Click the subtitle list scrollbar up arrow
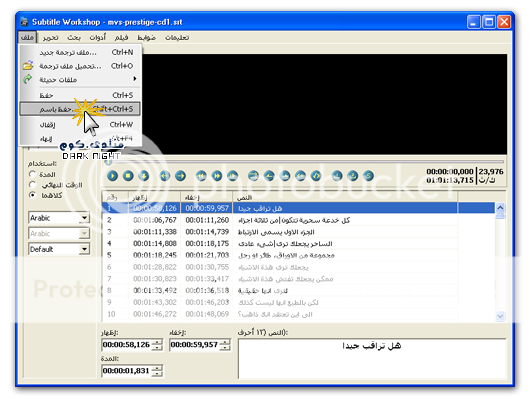 pos(500,208)
